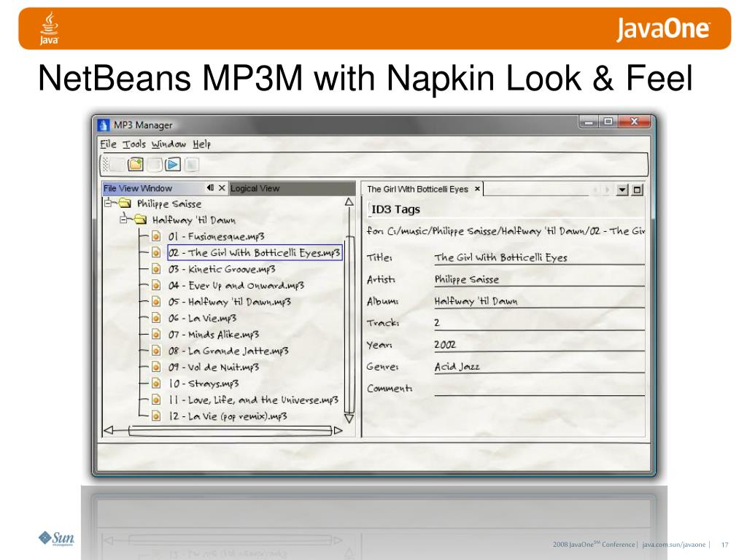Click the toolbar drag handle grip
Image resolution: width=747 pixels, height=560 pixels.
click(105, 165)
